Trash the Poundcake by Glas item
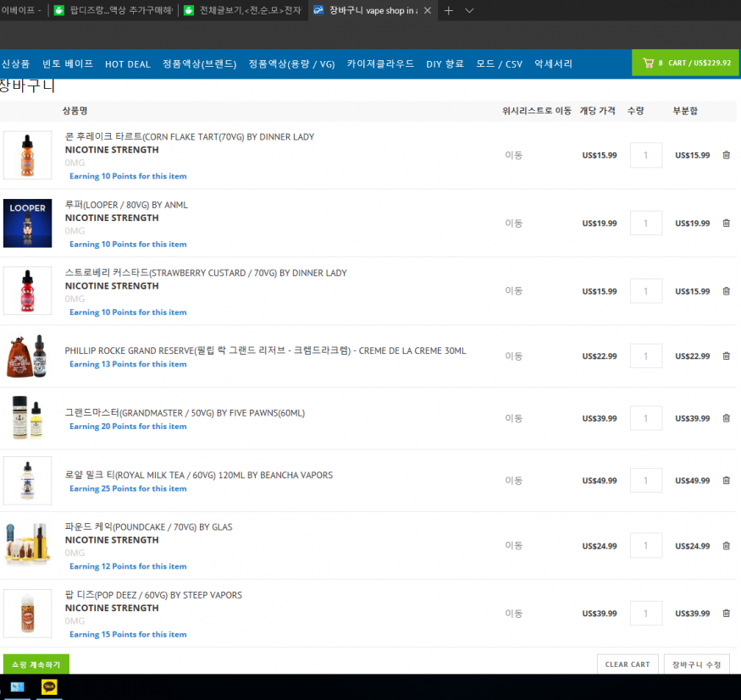 click(727, 546)
